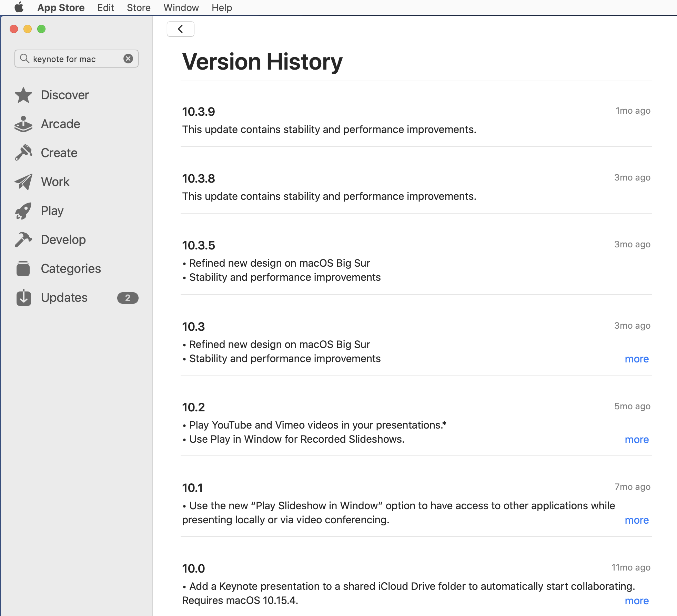Image resolution: width=677 pixels, height=616 pixels.
Task: Go back using the chevron button
Action: click(180, 29)
